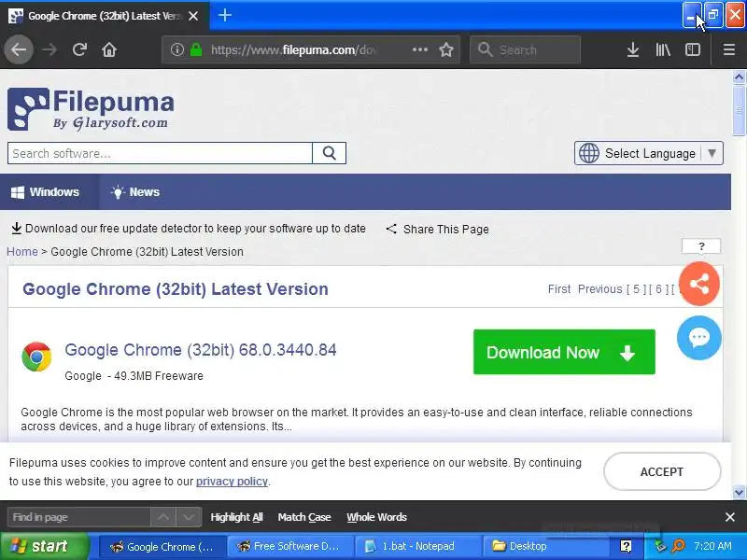This screenshot has height=560, width=747.
Task: Click the browser Search box
Action: pyautogui.click(x=525, y=49)
